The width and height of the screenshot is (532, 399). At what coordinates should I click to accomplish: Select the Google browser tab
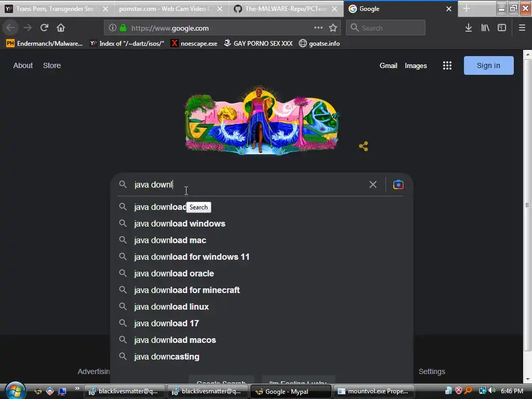[x=401, y=9]
